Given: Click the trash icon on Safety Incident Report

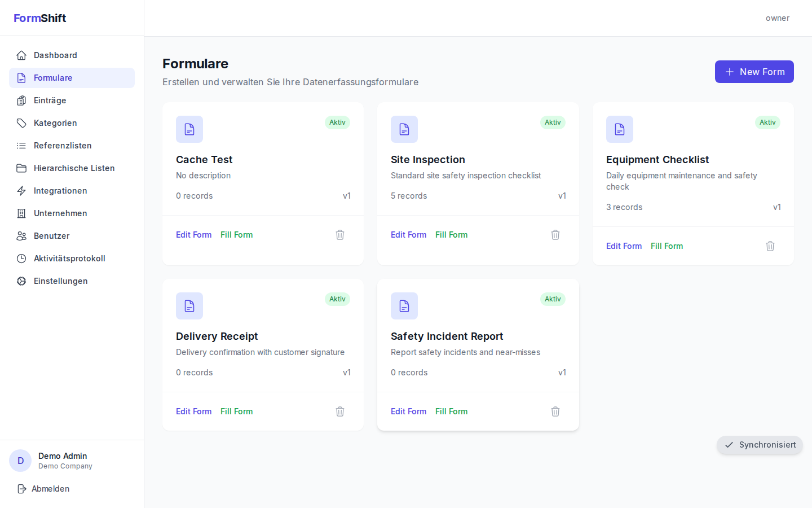Looking at the screenshot, I should (x=555, y=411).
